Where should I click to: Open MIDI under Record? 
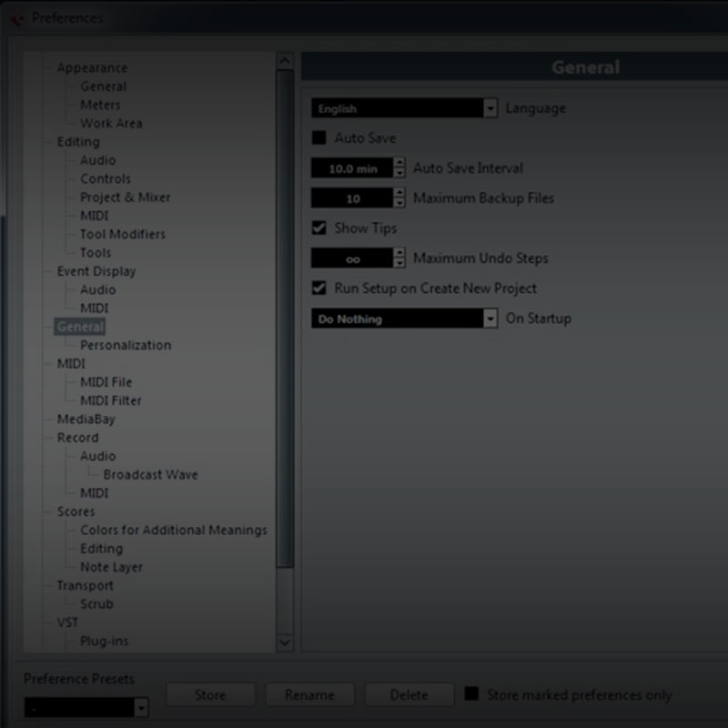click(95, 493)
